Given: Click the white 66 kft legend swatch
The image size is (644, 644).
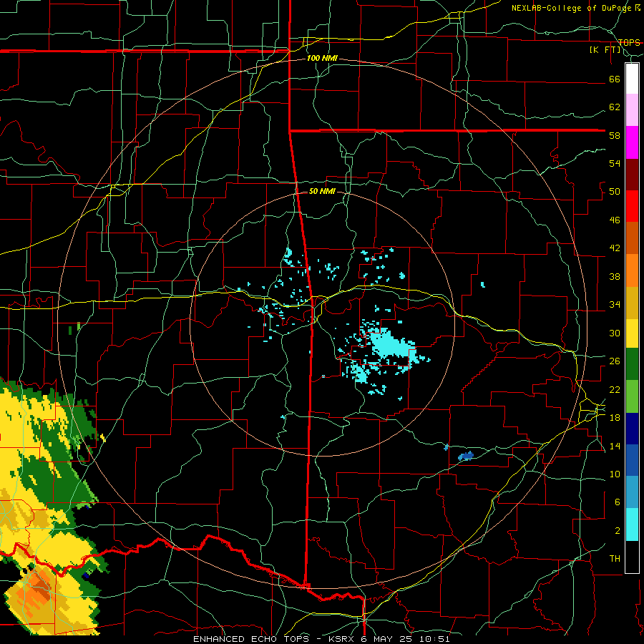Looking at the screenshot, I should click(632, 79).
